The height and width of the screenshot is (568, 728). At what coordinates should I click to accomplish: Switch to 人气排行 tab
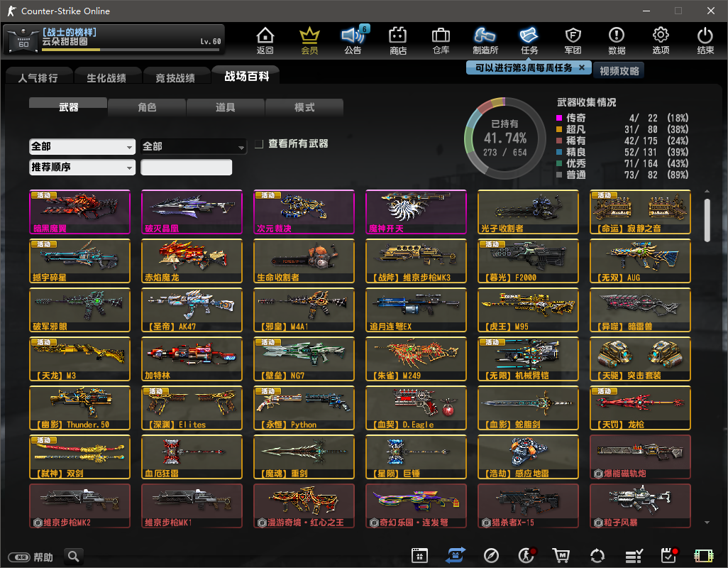click(x=38, y=77)
